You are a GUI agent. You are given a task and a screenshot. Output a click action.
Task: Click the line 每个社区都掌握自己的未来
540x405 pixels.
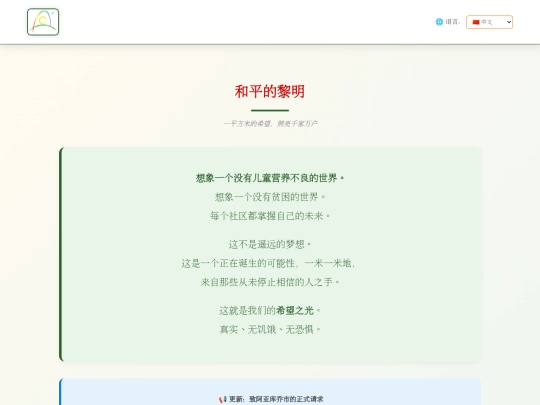[270, 216]
